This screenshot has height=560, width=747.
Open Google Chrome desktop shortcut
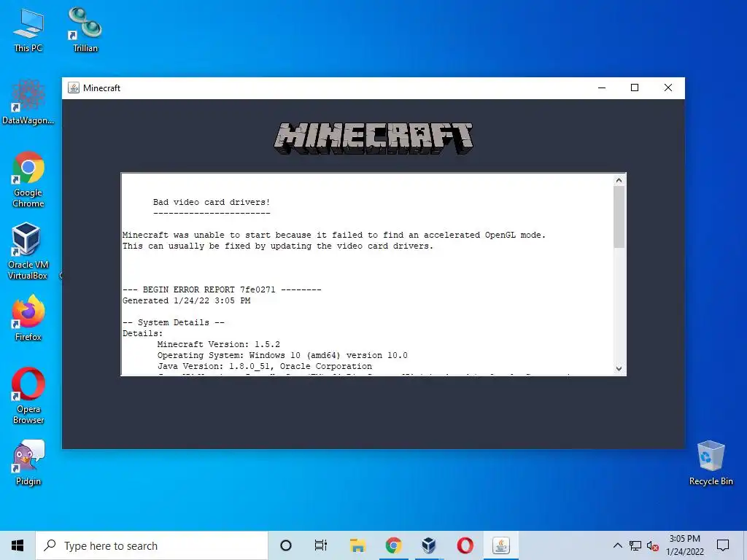point(28,179)
